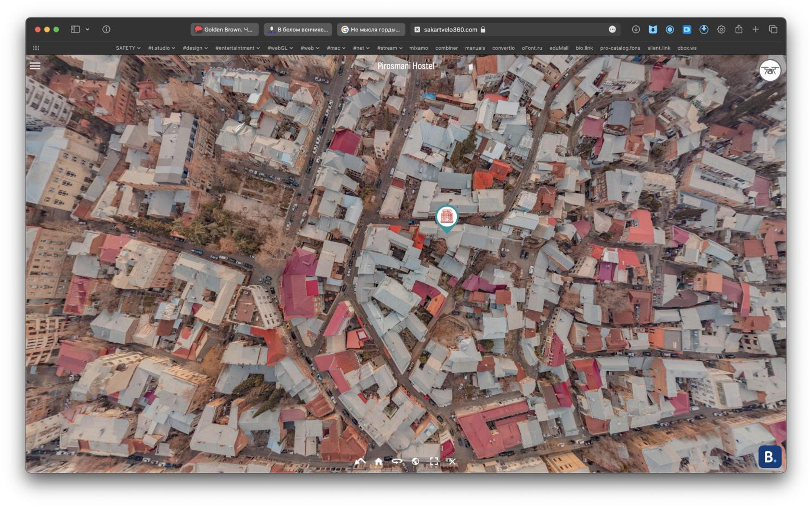The height and width of the screenshot is (507, 812).
Task: Expand the SAFETY bookmarks folder
Action: point(128,48)
